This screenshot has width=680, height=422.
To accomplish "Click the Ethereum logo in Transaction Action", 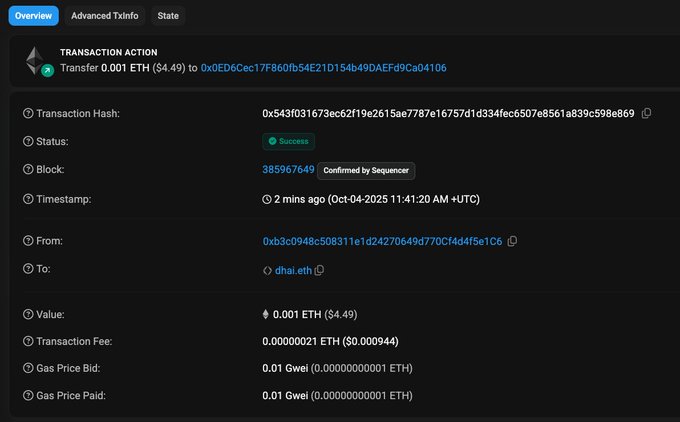I will click(x=37, y=60).
